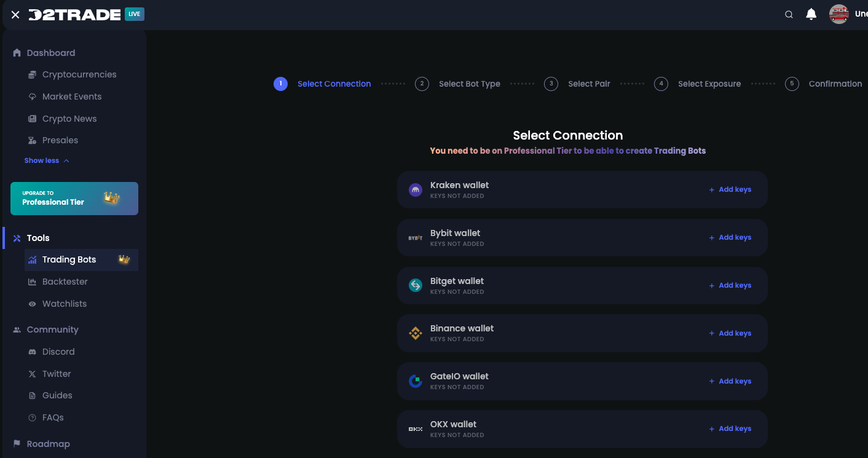Click the D2TRADE logo
This screenshot has width=868, height=458.
pos(74,15)
